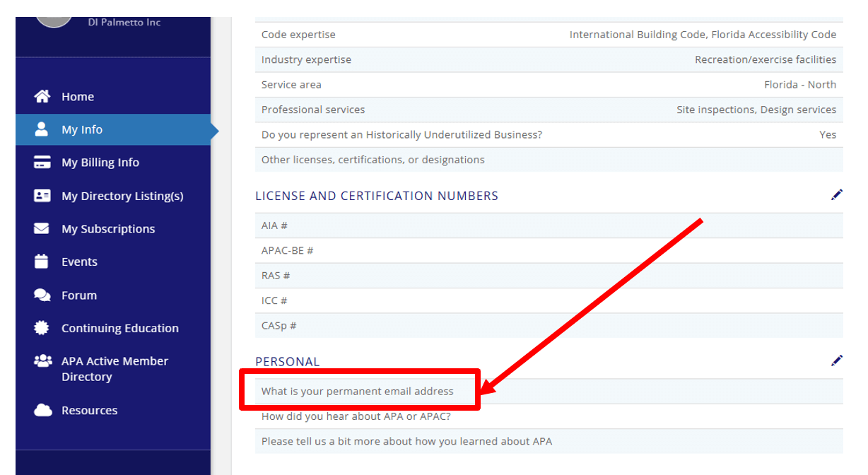868x475 pixels.
Task: Click the Home icon in sidebar
Action: (44, 96)
